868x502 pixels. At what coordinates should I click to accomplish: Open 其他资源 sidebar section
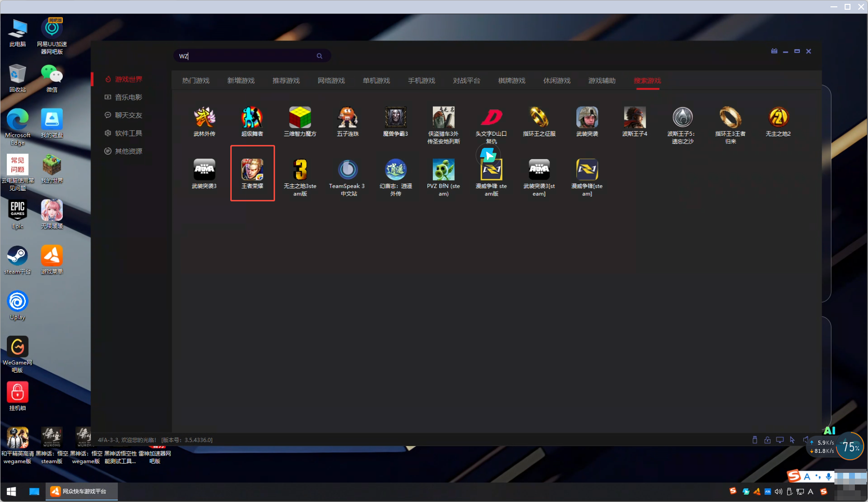point(124,151)
